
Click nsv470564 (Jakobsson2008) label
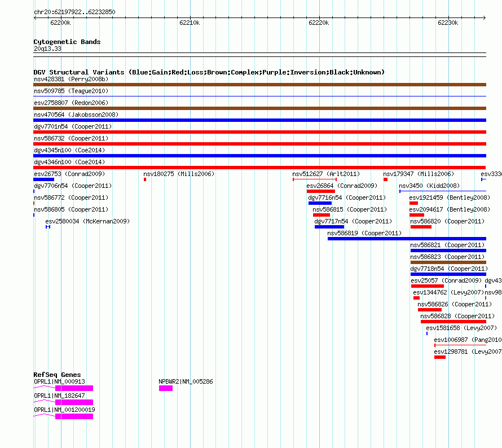[76, 115]
